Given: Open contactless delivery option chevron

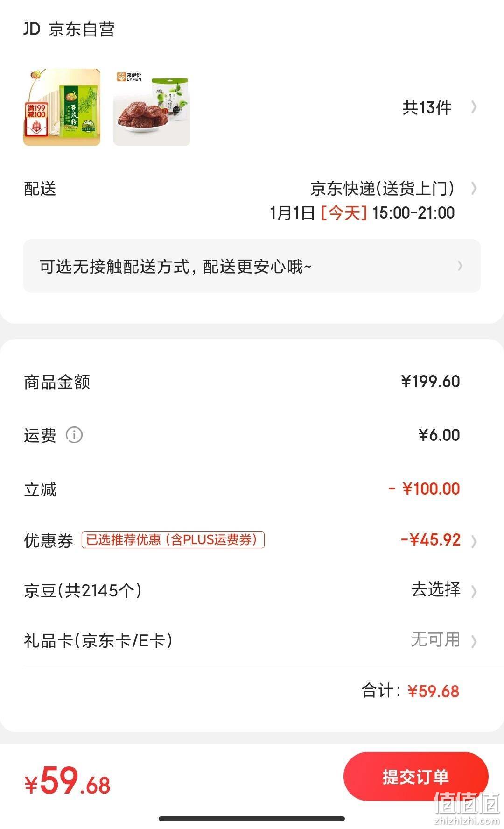Looking at the screenshot, I should (460, 266).
